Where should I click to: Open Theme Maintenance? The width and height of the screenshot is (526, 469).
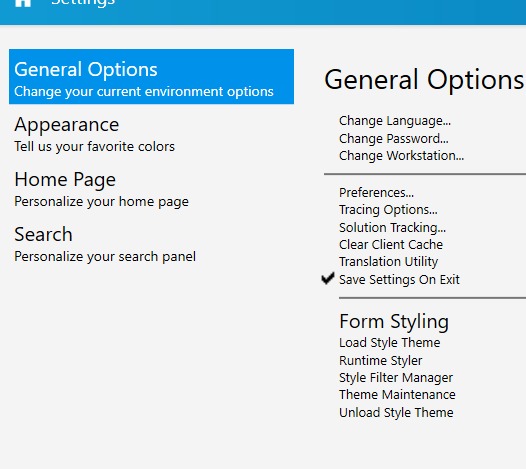coord(397,395)
